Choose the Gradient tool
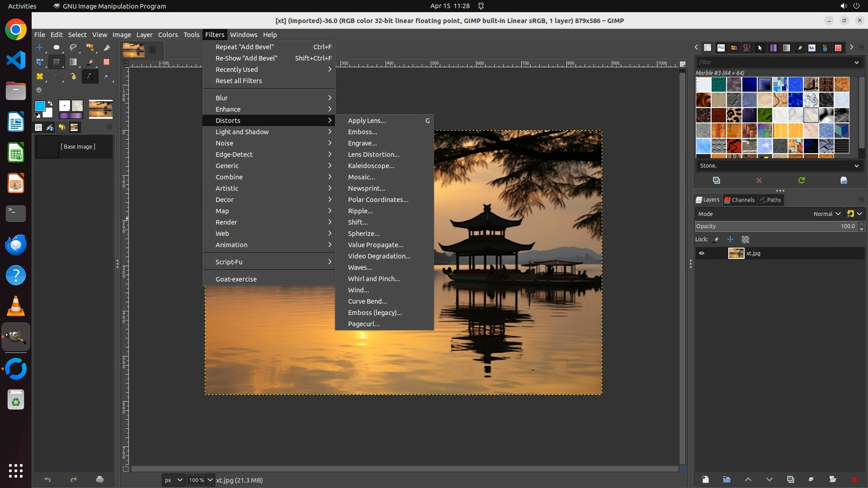The width and height of the screenshot is (868, 488). [73, 62]
